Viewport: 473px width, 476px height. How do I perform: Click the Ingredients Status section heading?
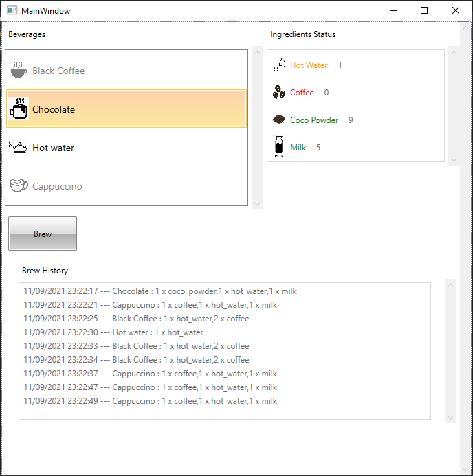pos(303,34)
